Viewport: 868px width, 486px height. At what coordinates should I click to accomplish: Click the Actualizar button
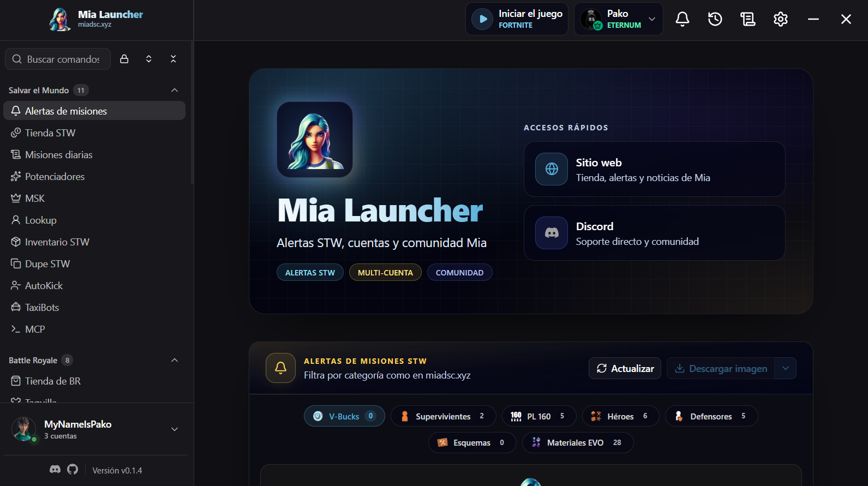point(625,368)
